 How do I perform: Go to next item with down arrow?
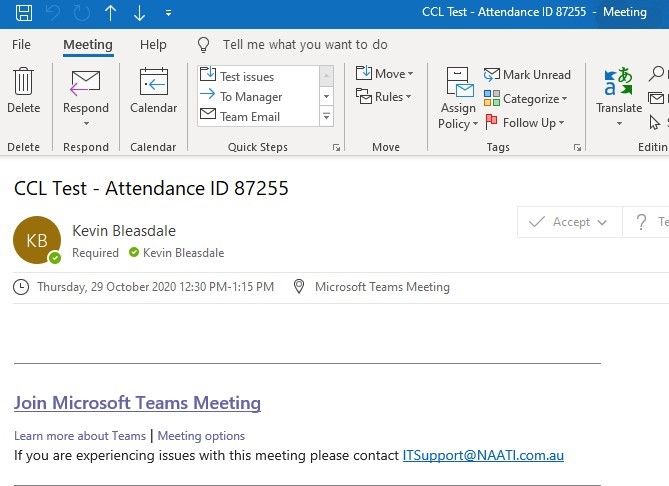139,13
